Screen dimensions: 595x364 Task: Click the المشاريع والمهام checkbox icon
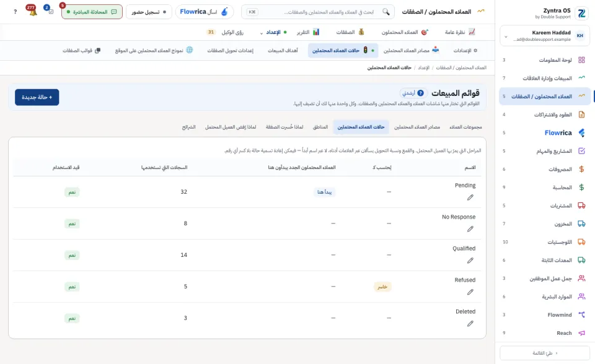581,151
